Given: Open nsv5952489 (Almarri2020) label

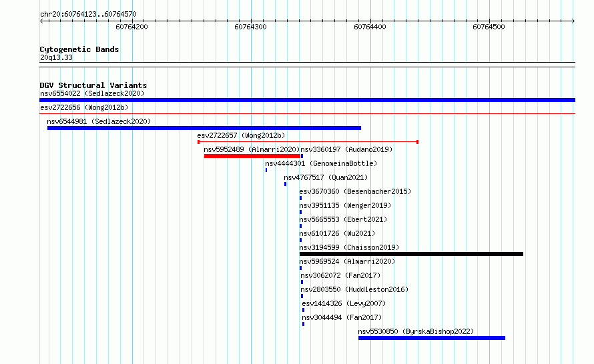Looking at the screenshot, I should pos(252,149).
